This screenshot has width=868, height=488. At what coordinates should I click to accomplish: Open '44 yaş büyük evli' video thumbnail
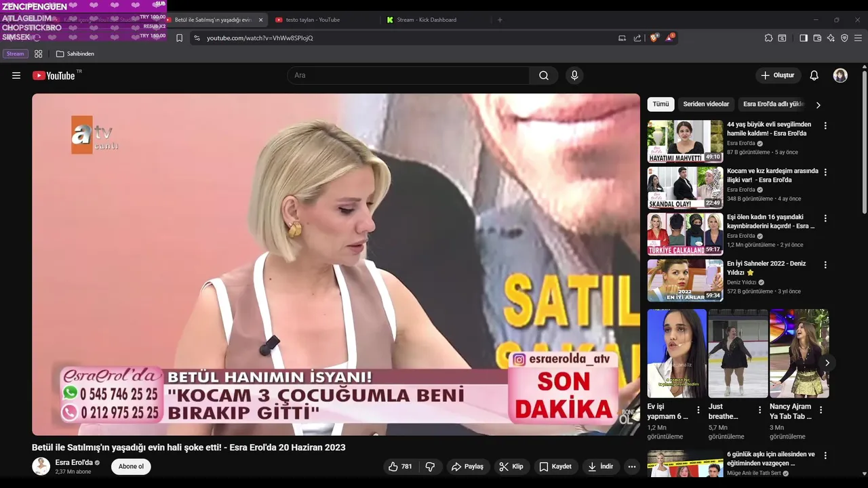pyautogui.click(x=685, y=141)
